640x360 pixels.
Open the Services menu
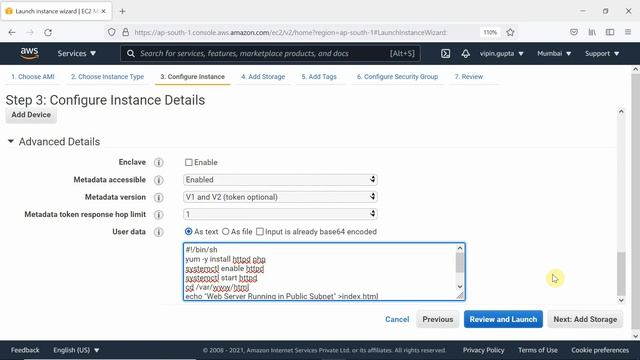click(77, 53)
